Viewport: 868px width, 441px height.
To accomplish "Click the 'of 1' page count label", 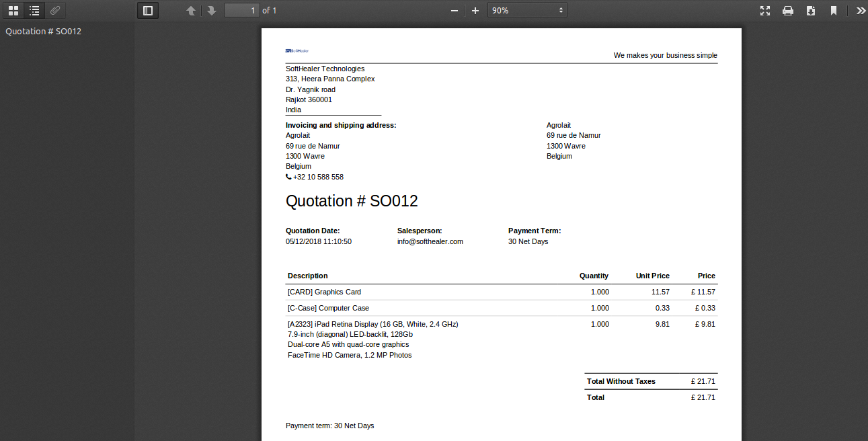I will (x=269, y=10).
